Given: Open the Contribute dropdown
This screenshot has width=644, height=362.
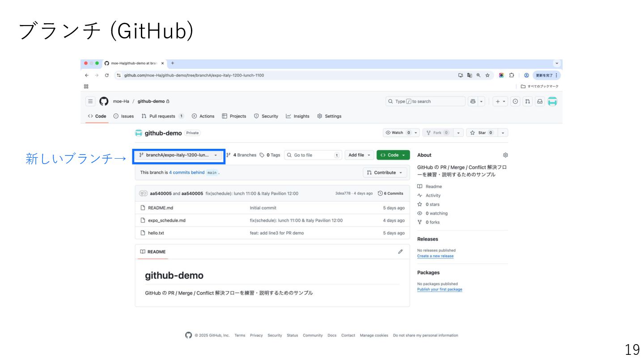Looking at the screenshot, I should 385,173.
